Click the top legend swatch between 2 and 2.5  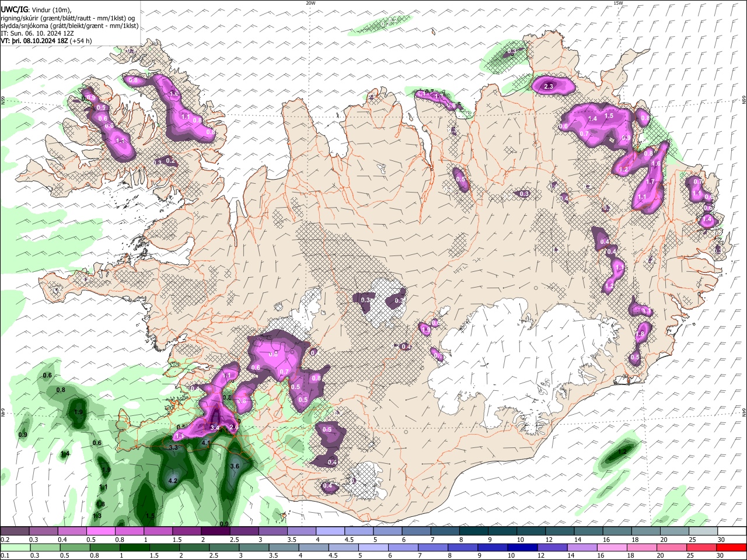point(215,531)
